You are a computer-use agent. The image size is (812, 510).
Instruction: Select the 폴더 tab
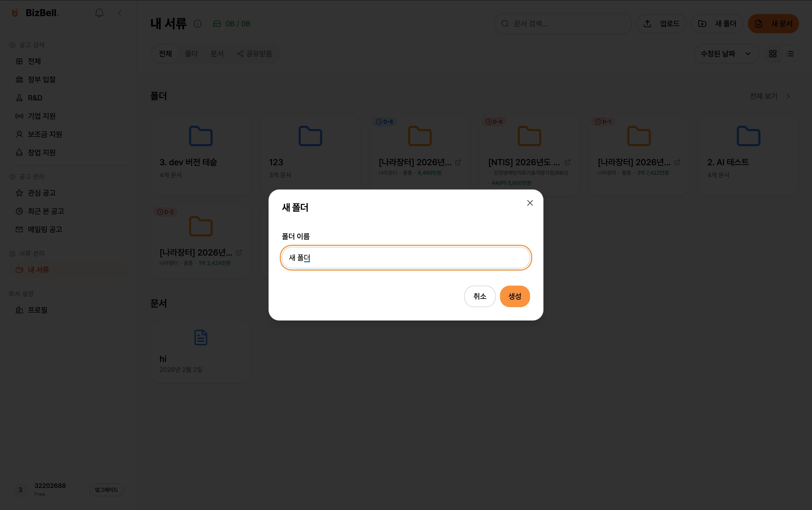[191, 54]
